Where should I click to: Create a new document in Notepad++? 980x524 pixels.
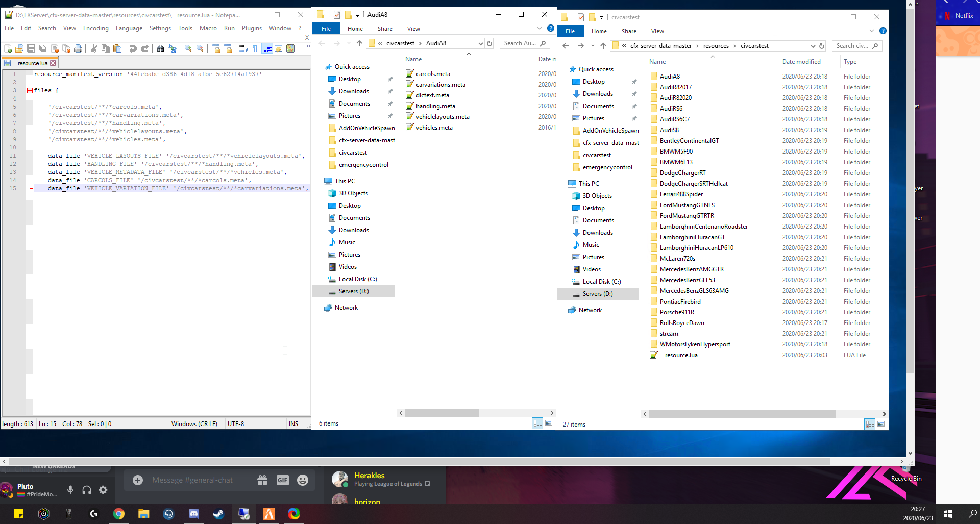[x=8, y=48]
